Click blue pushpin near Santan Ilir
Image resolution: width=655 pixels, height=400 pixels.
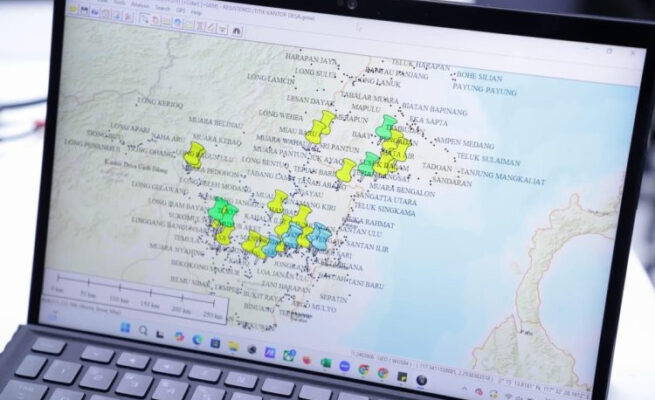tap(320, 234)
